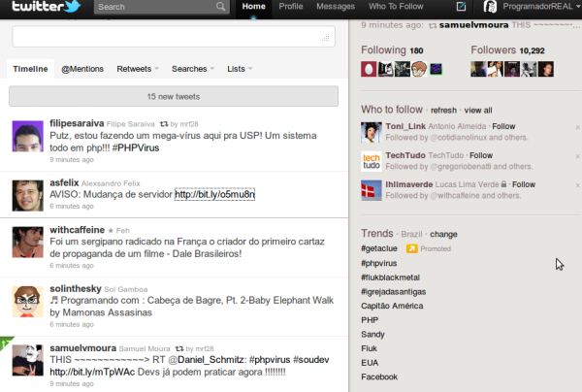Dismiss lhlimaverde suggestion with the x
Image resolution: width=582 pixels, height=392 pixels.
click(577, 185)
